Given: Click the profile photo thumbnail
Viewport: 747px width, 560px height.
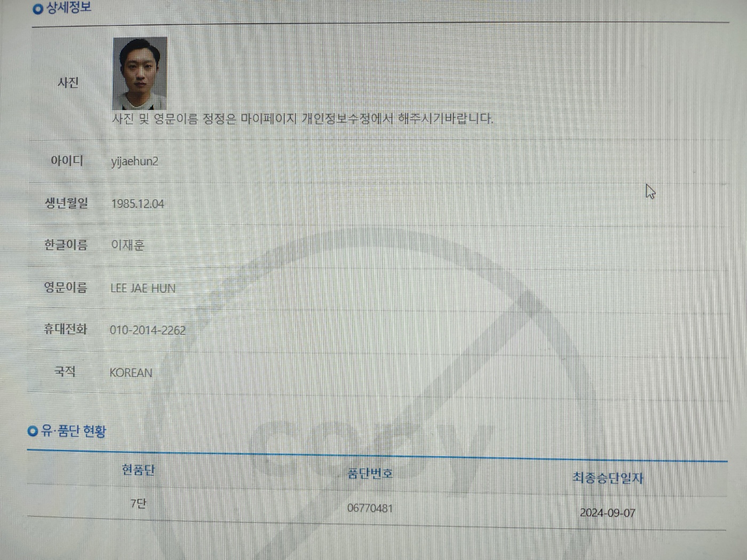Looking at the screenshot, I should [x=140, y=73].
